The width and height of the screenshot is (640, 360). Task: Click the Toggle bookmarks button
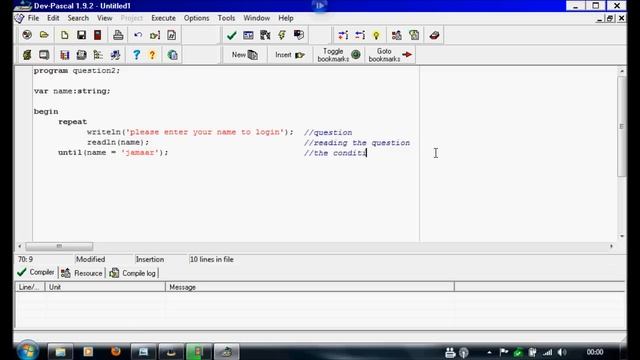(x=339, y=55)
